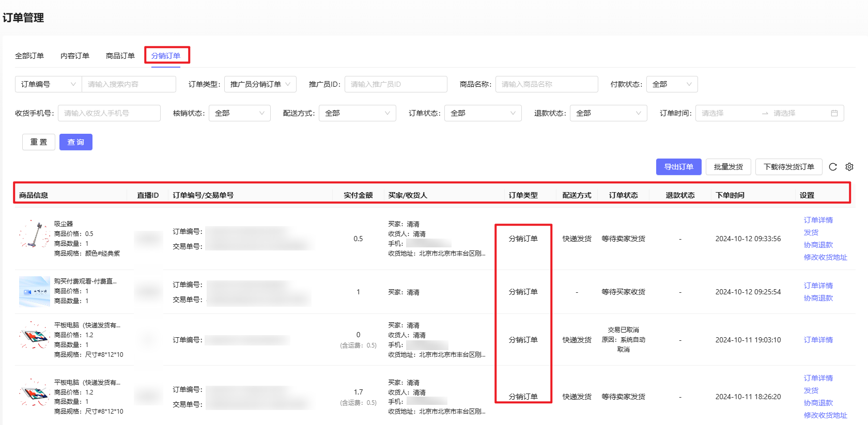Expand the payment status dropdown
Screen dimensions: 868x425
671,84
